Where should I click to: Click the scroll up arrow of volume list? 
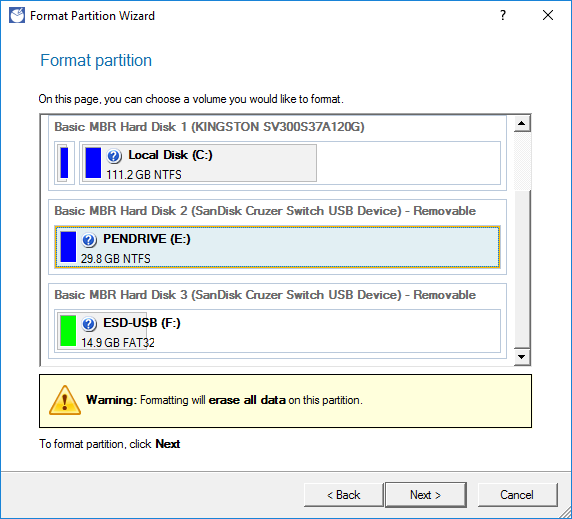(522, 123)
